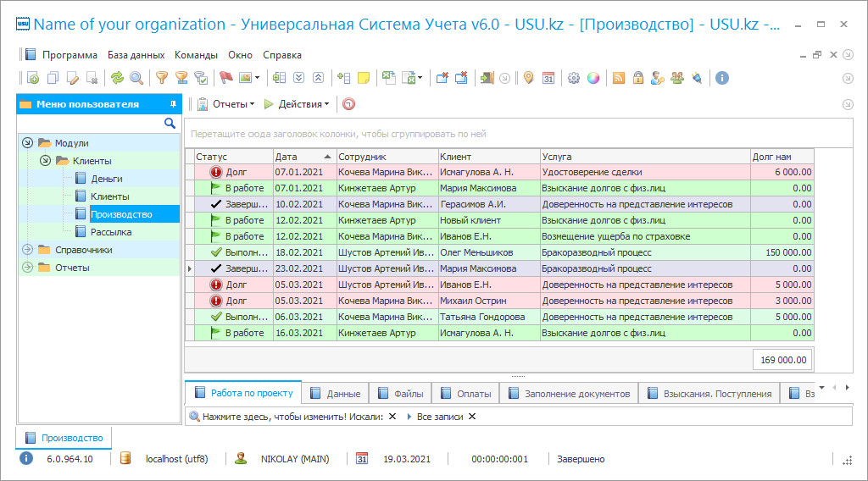Open the Отчеты dropdown button
Viewport: 868px width, 481px height.
(225, 104)
